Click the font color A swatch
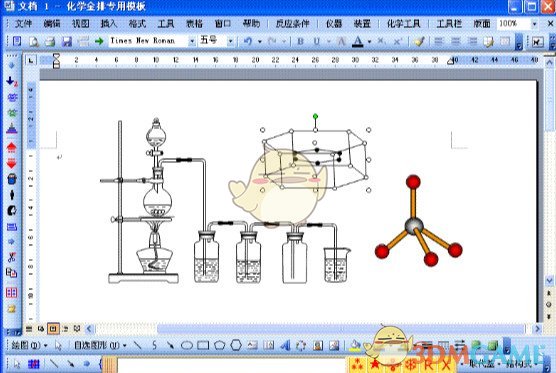556x373 pixels. tap(358, 41)
